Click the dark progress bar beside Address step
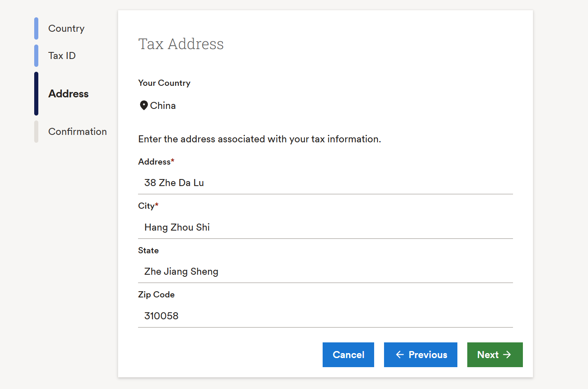 36,94
